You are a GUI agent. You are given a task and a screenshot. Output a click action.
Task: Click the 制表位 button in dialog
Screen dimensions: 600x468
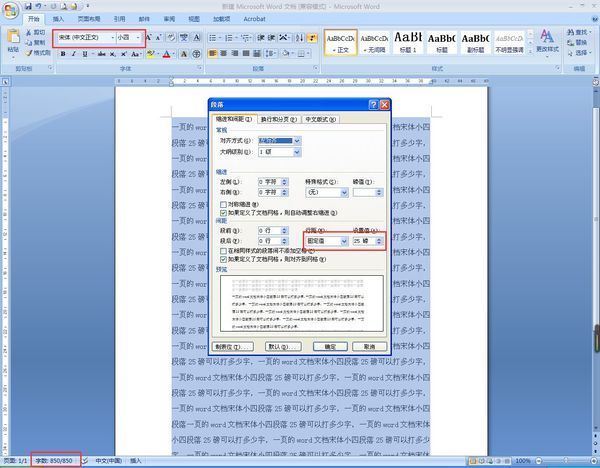click(x=231, y=346)
